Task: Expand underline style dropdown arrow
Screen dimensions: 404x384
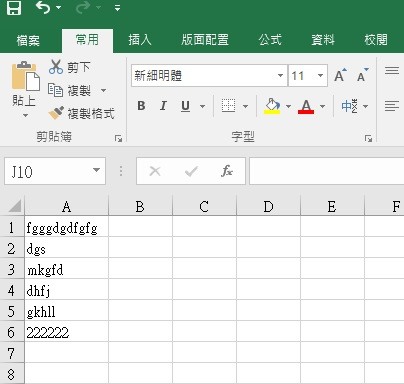Action: pyautogui.click(x=202, y=106)
